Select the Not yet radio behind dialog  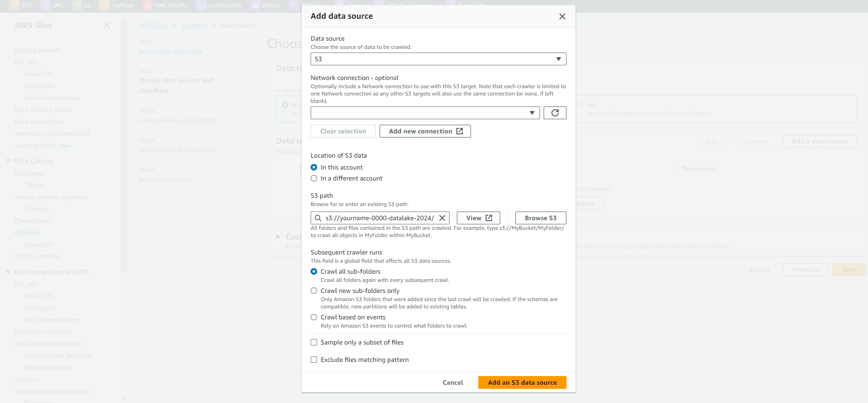[x=285, y=105]
